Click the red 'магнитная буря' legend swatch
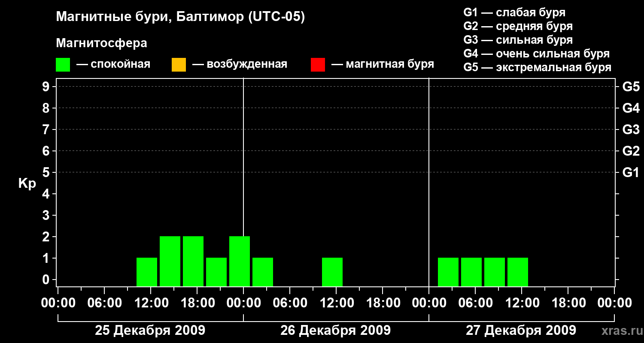 [x=318, y=64]
